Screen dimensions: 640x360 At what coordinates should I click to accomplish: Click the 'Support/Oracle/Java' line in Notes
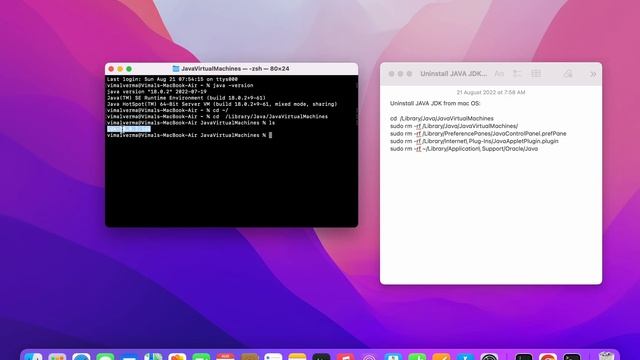tap(464, 149)
